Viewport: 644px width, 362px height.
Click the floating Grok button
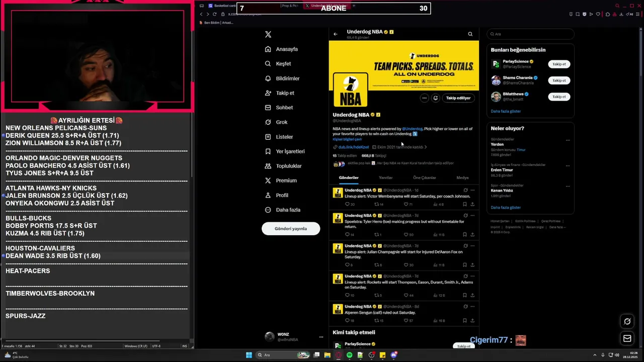pyautogui.click(x=627, y=322)
